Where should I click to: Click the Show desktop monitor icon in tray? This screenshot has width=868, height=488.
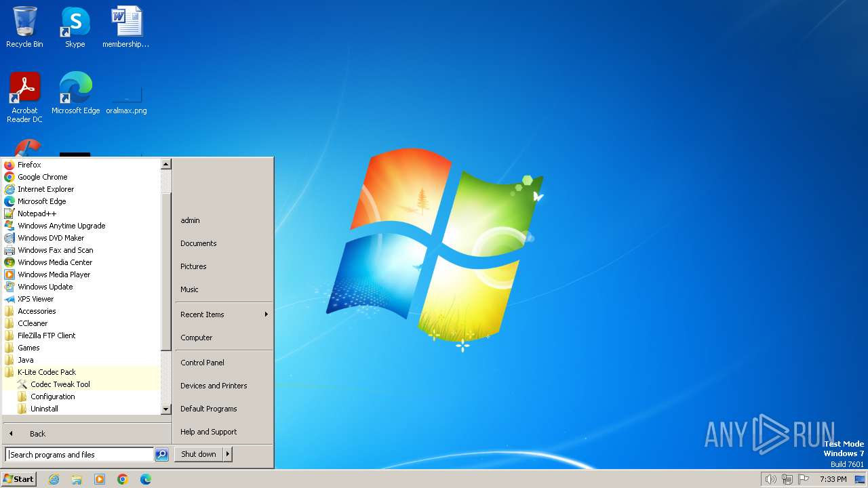pos(860,479)
